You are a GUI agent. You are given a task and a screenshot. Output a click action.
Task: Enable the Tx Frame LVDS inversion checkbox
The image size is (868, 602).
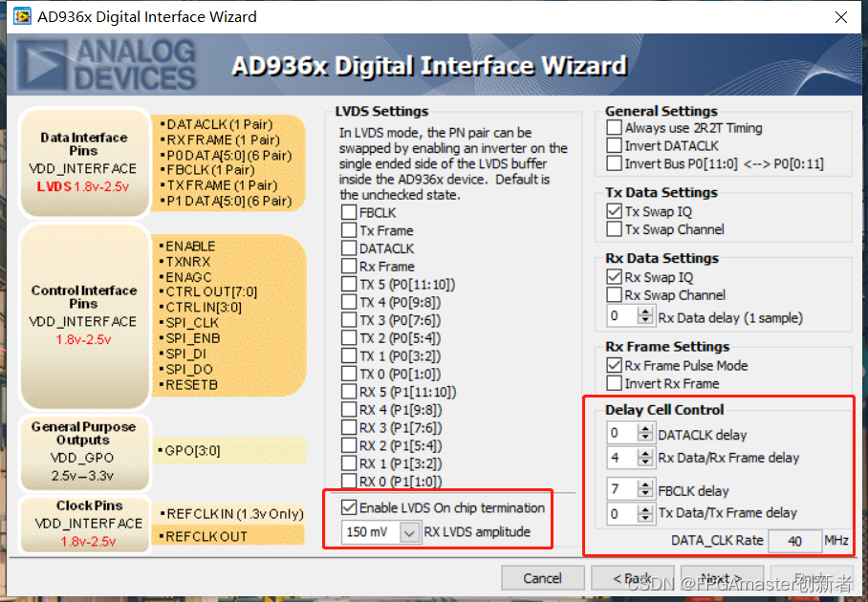(349, 230)
